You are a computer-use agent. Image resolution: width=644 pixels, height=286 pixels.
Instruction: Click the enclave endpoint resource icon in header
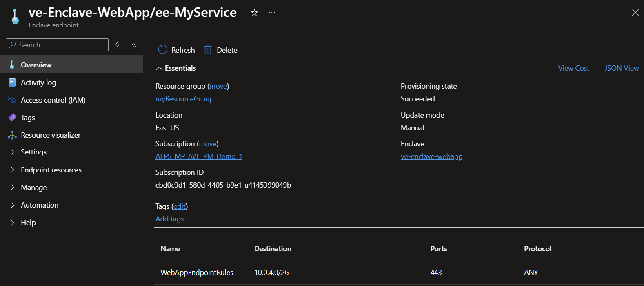pos(15,17)
